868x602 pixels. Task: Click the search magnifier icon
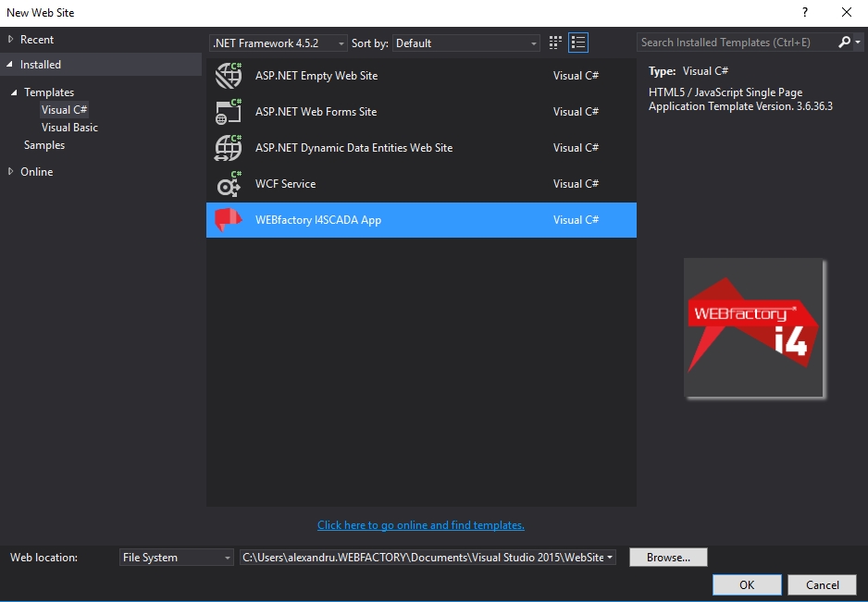[x=844, y=42]
